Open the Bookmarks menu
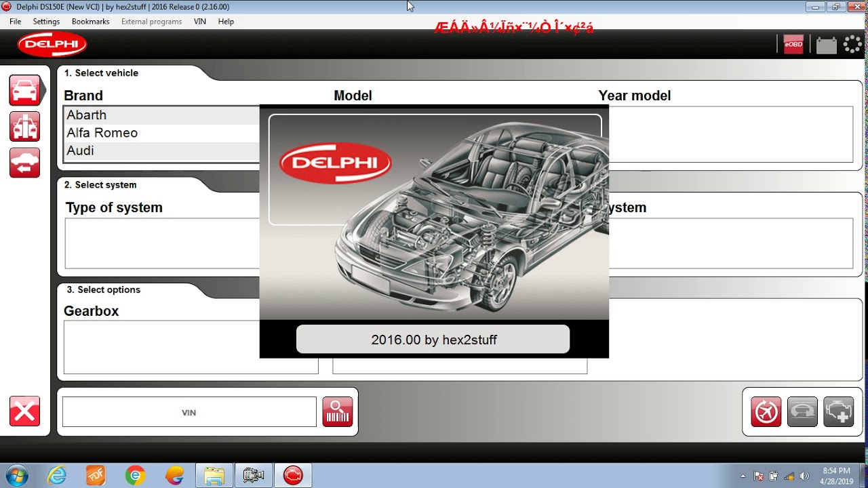The image size is (868, 488). (90, 22)
